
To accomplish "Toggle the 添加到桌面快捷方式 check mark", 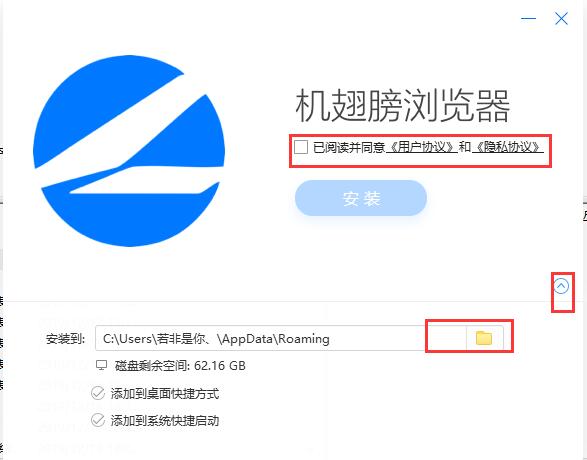I will pyautogui.click(x=98, y=393).
